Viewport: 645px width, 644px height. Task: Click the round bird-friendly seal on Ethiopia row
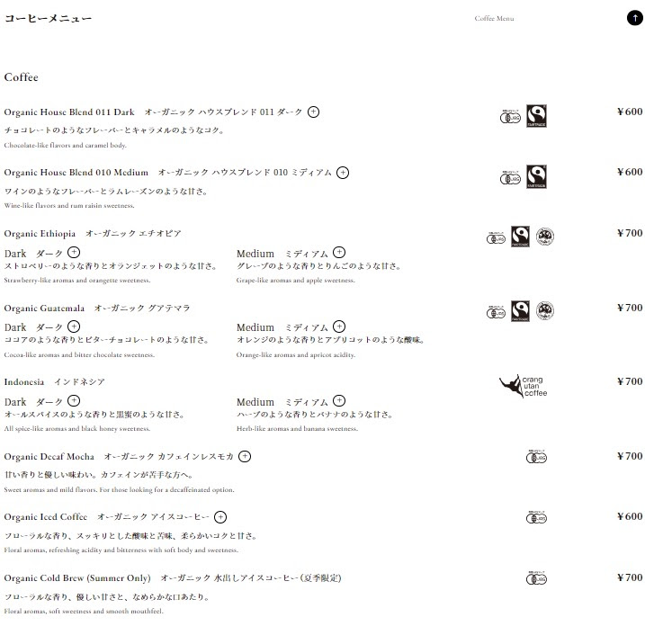(545, 237)
